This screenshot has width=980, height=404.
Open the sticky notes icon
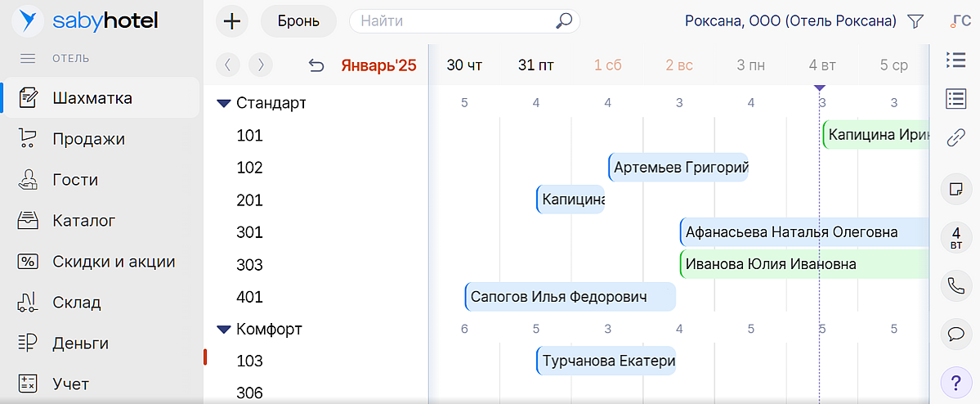[954, 189]
